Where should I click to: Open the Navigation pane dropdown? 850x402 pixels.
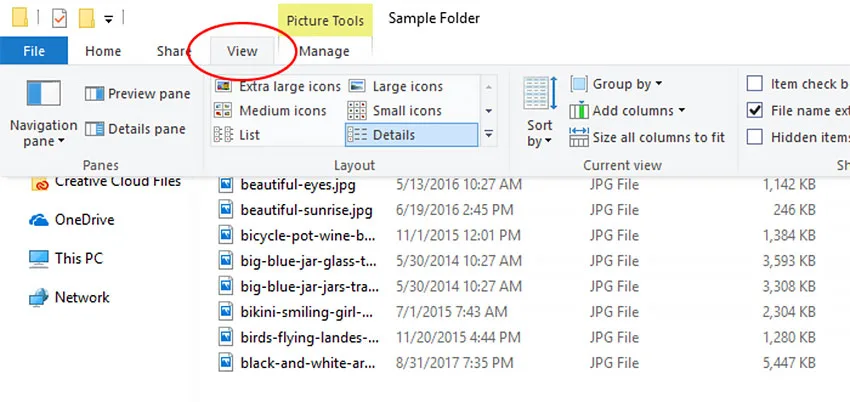point(43,115)
